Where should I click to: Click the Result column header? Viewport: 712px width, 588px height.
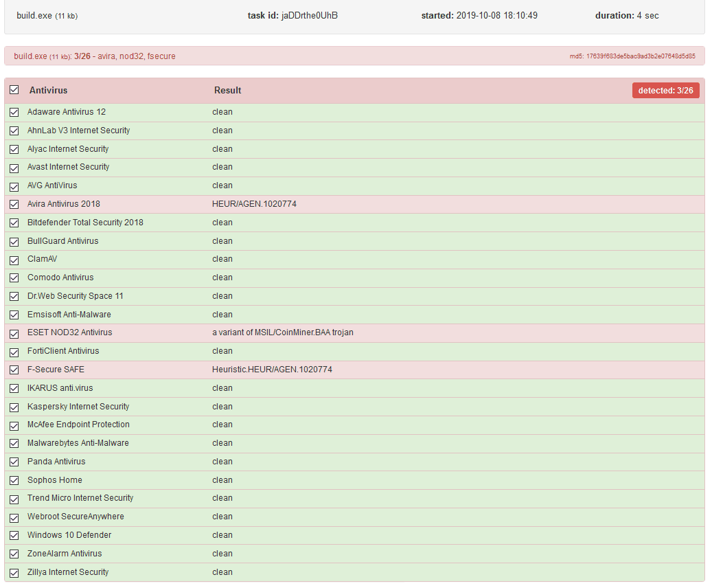point(227,91)
